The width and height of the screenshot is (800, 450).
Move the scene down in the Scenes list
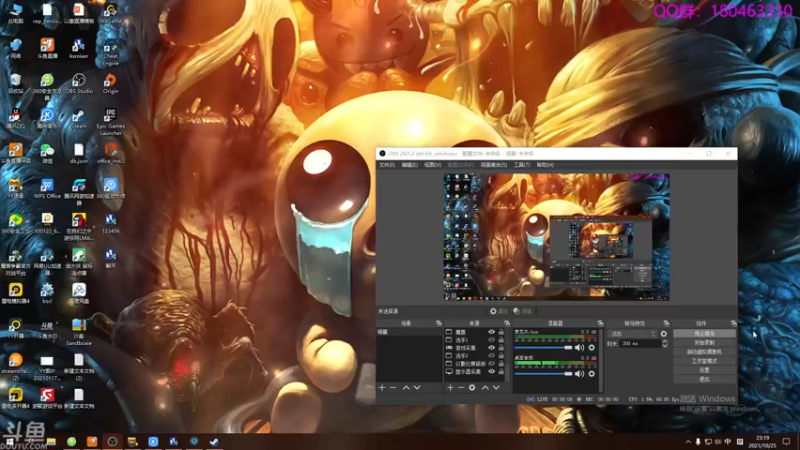pos(417,388)
